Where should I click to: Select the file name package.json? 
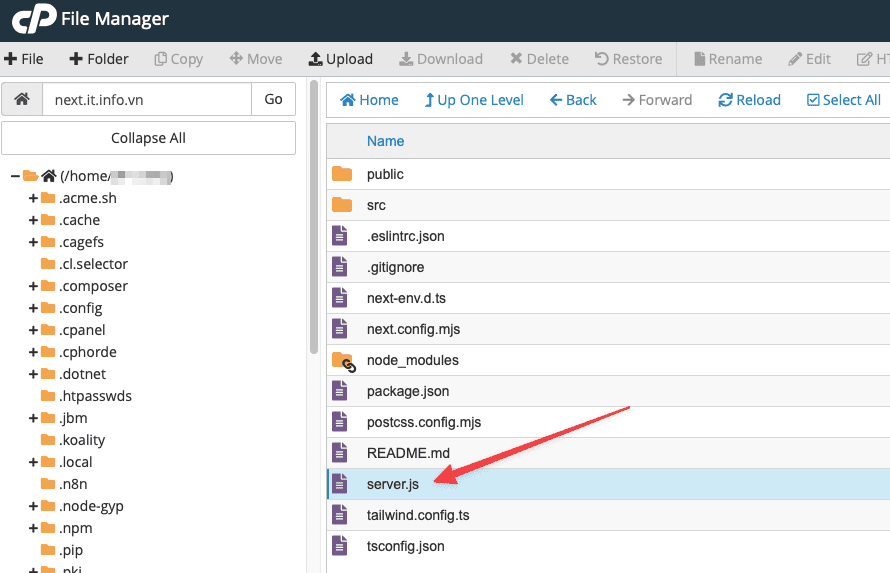pyautogui.click(x=408, y=391)
